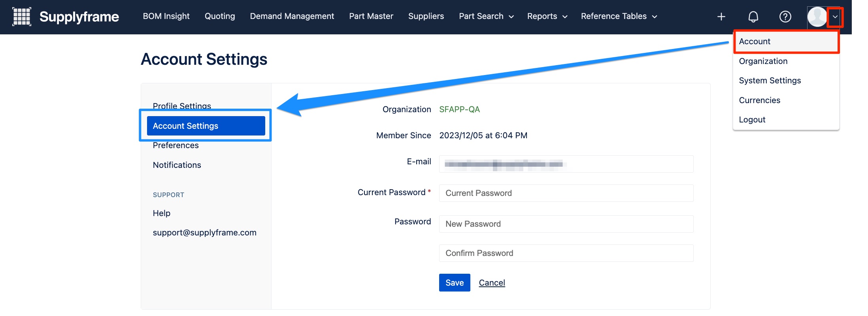This screenshot has height=316, width=868.
Task: Click Logout in the user dropdown
Action: coord(786,120)
